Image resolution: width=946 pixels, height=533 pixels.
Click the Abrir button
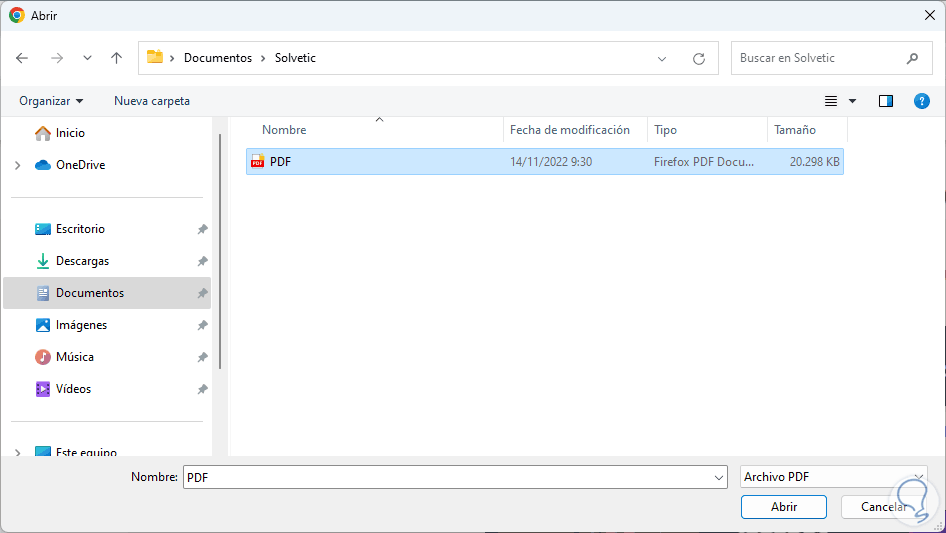[784, 507]
